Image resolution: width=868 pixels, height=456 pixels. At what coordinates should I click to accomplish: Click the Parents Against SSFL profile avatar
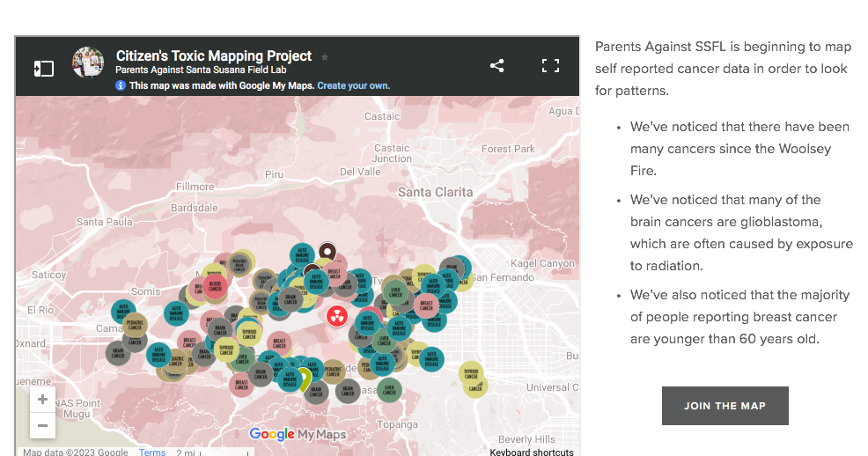pos(88,63)
